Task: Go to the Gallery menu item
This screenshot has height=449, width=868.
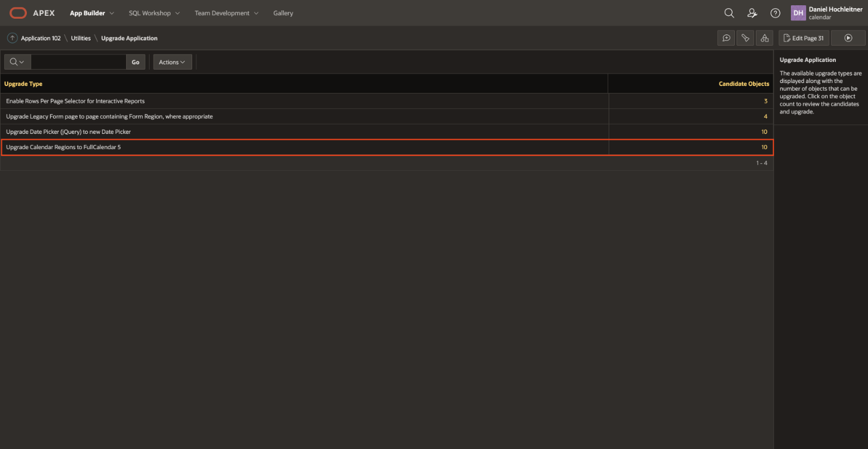Action: tap(283, 13)
